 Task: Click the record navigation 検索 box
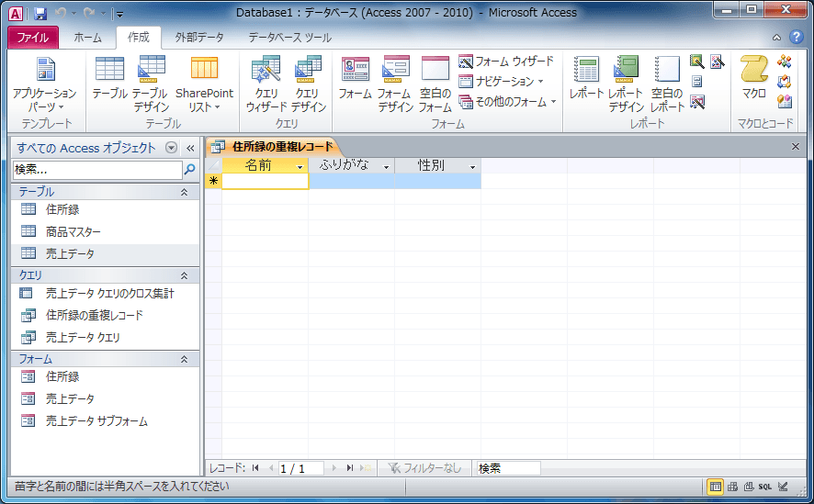[508, 468]
